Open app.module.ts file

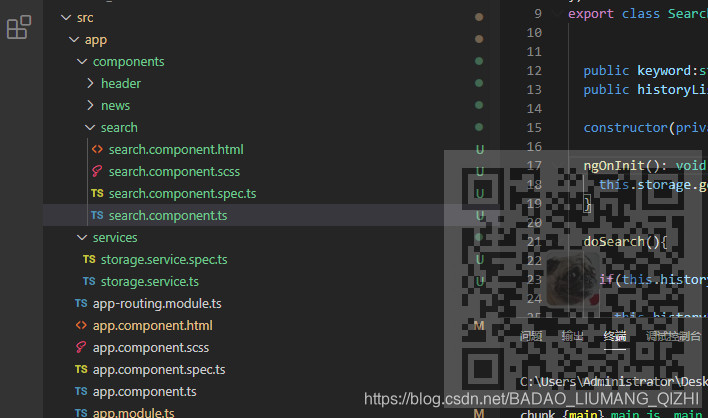click(134, 413)
